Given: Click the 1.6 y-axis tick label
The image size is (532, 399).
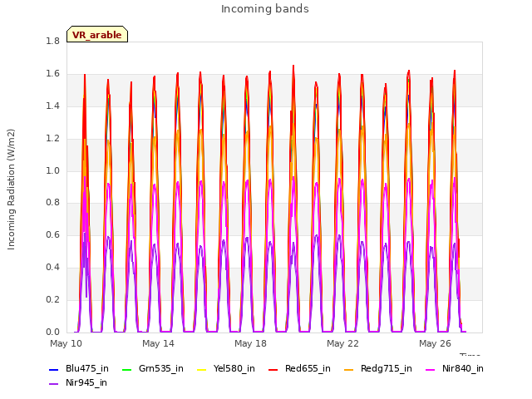Looking at the screenshot, I should point(53,74).
